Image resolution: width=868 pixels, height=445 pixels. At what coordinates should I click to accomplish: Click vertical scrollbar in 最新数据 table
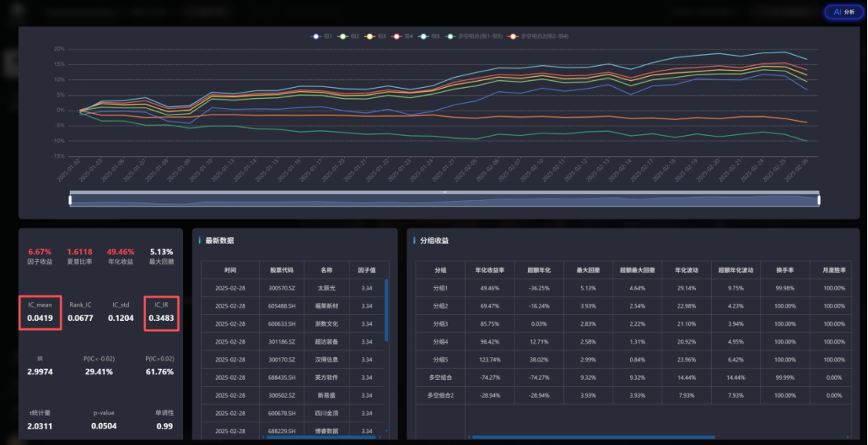click(385, 310)
